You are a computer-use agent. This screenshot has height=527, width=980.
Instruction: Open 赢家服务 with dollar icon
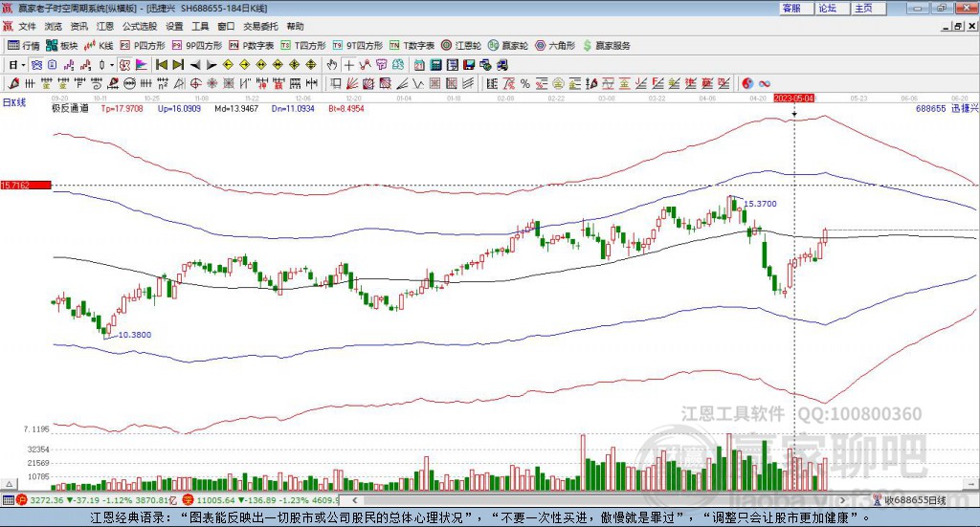point(607,46)
